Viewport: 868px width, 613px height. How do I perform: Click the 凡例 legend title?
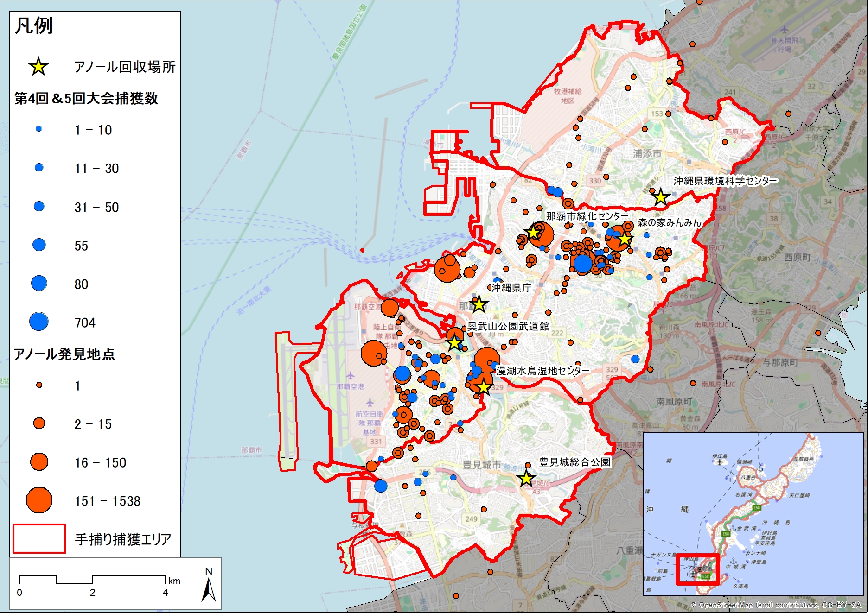34,26
